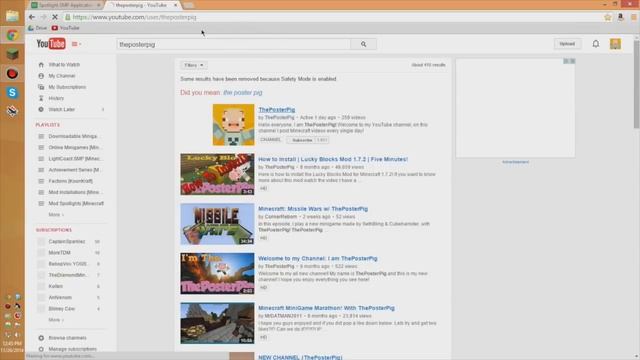Close the theposterpig YouTube tab
Viewport: 640px width, 360px height.
click(176, 5)
